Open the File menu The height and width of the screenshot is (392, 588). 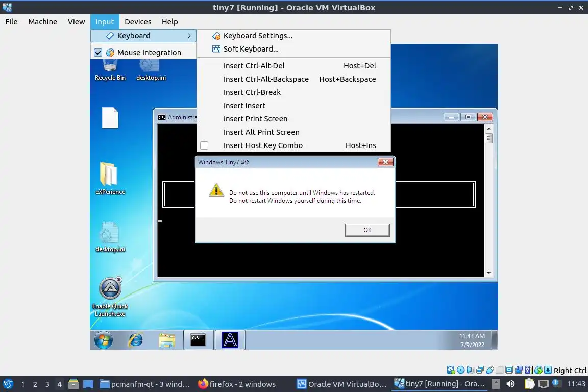click(11, 22)
